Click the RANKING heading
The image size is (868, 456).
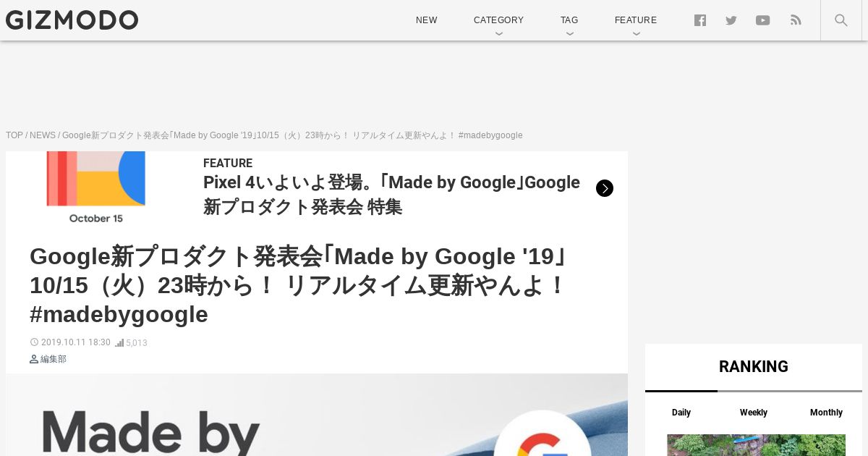[754, 367]
